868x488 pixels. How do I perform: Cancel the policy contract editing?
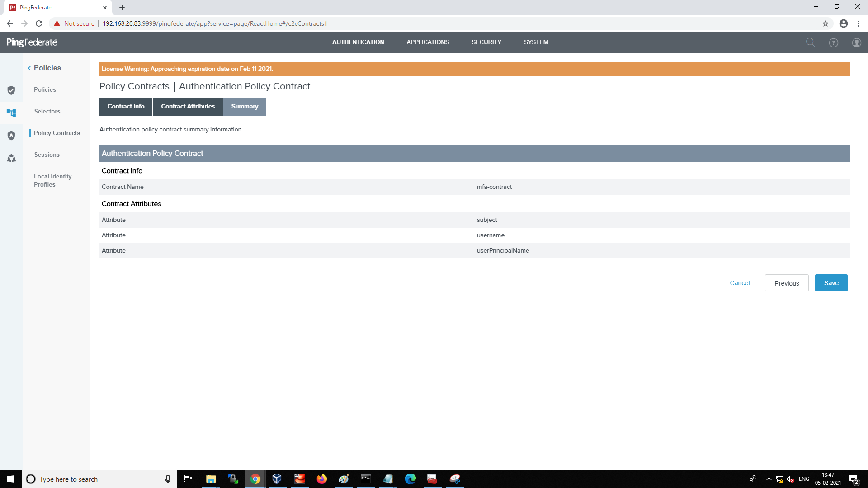[x=740, y=283]
